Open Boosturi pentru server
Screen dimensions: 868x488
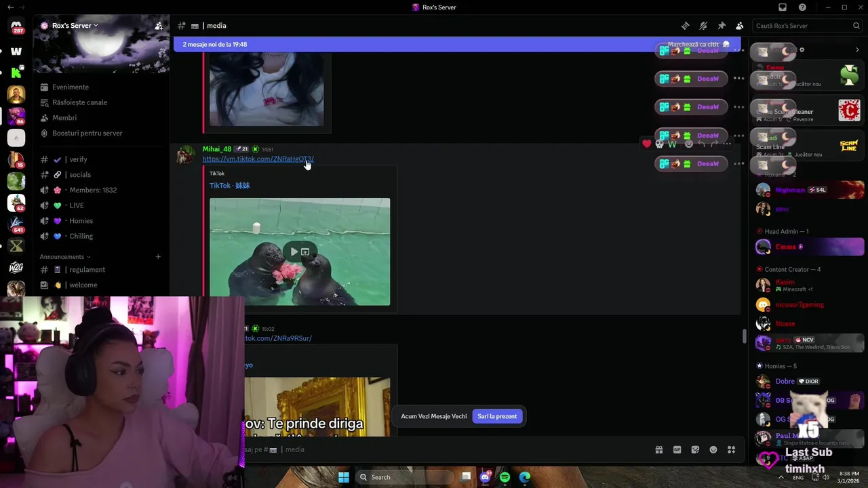(x=87, y=133)
